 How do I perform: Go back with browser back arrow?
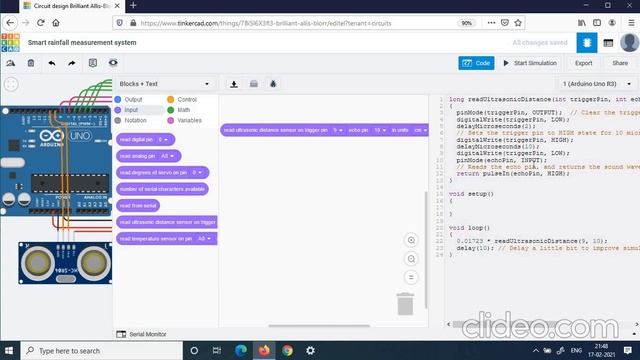(10, 23)
